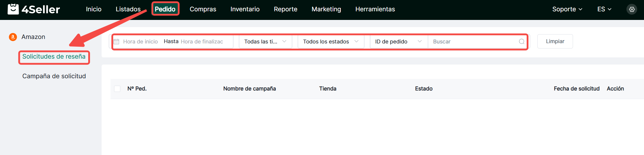This screenshot has width=644, height=155.
Task: Switch to the Marketing section
Action: (x=326, y=9)
